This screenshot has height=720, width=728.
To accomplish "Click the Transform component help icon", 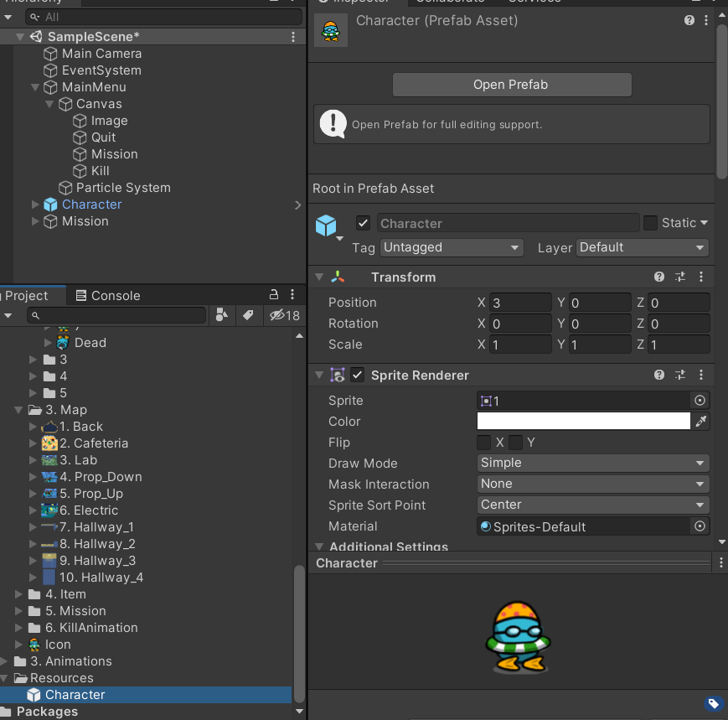I will (x=658, y=277).
